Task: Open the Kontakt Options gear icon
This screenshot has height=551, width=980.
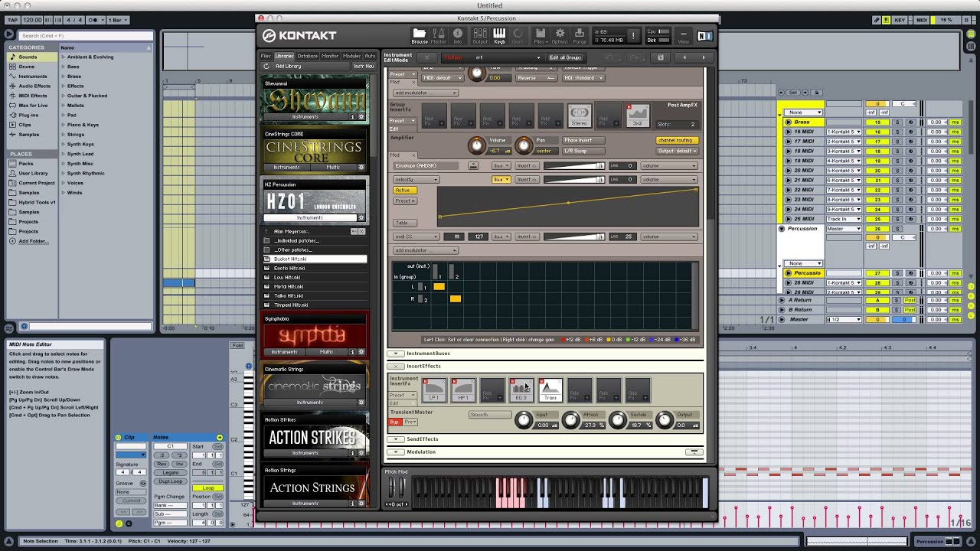Action: click(560, 35)
